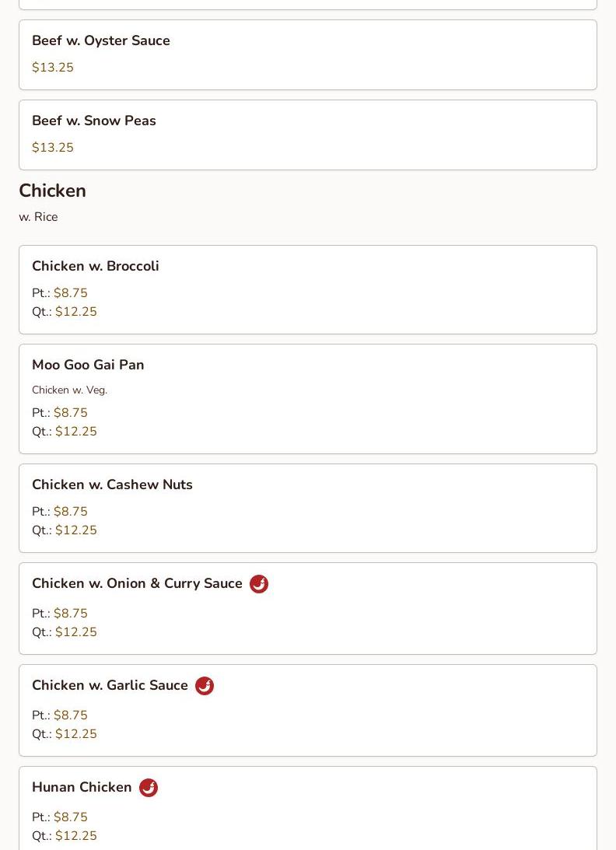616x850 pixels.
Task: Open Chicken w. Broccoli item
Action: coord(96,266)
